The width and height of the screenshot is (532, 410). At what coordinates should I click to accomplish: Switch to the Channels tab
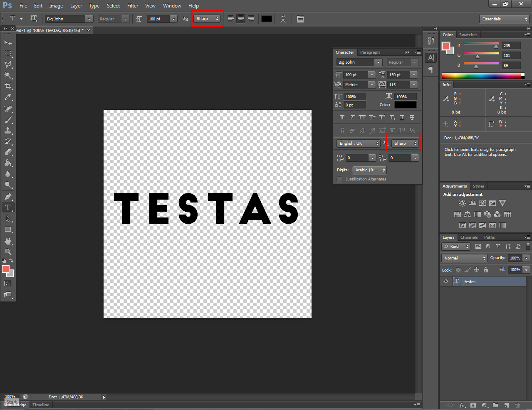point(469,237)
